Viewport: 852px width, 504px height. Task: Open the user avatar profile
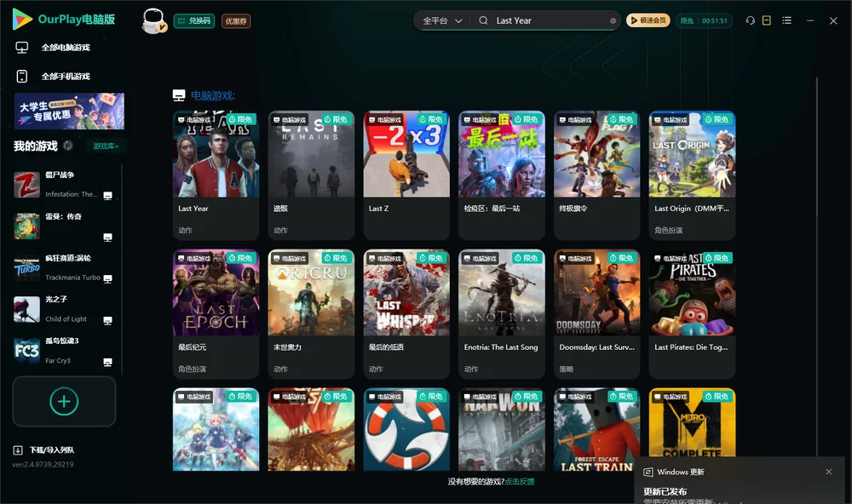coord(153,20)
